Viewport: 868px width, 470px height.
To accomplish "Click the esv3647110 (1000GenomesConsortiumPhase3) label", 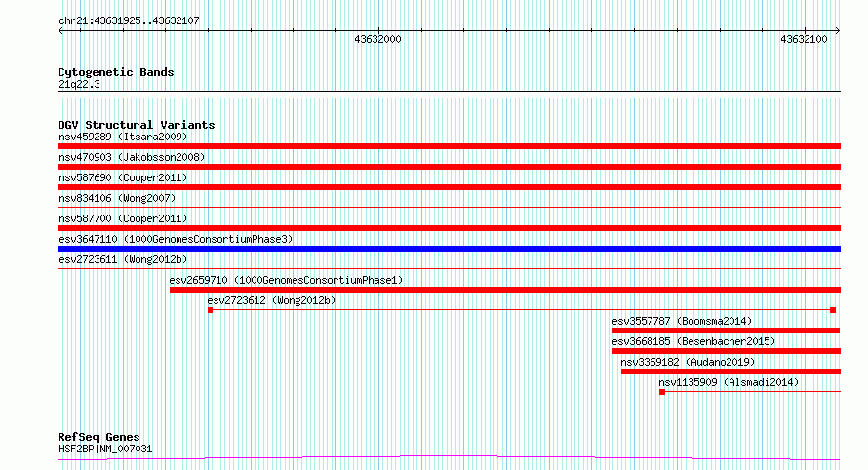I will point(176,239).
